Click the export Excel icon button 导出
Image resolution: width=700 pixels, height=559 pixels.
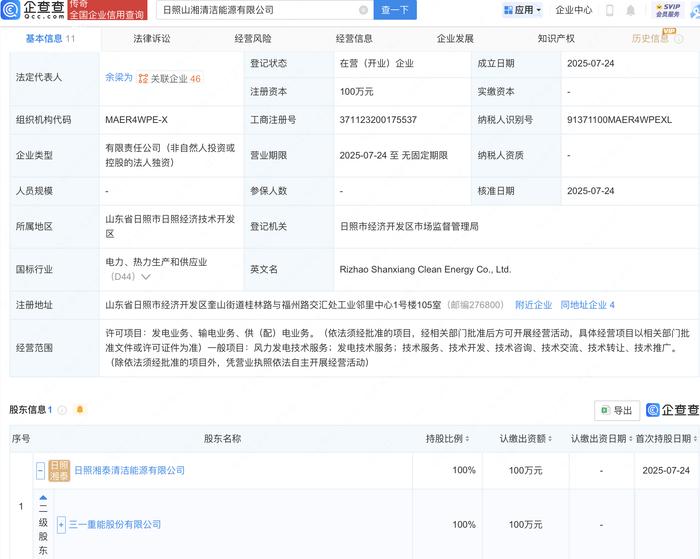[617, 410]
